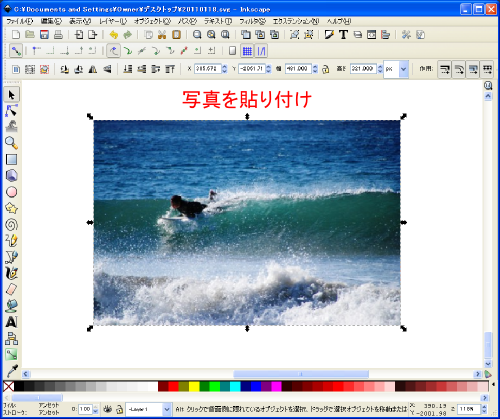This screenshot has width=500, height=419.
Task: Choose the Ellipse circle tool
Action: (x=12, y=192)
